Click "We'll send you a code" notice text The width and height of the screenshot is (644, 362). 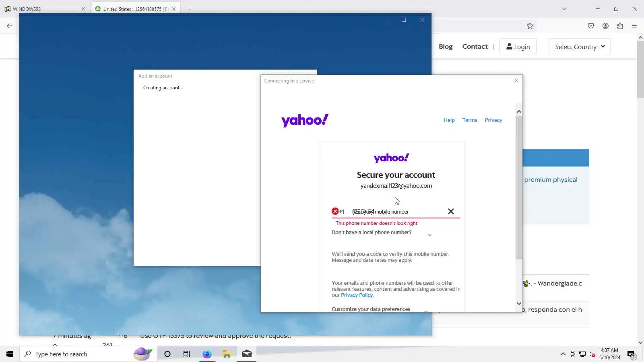pos(390,257)
